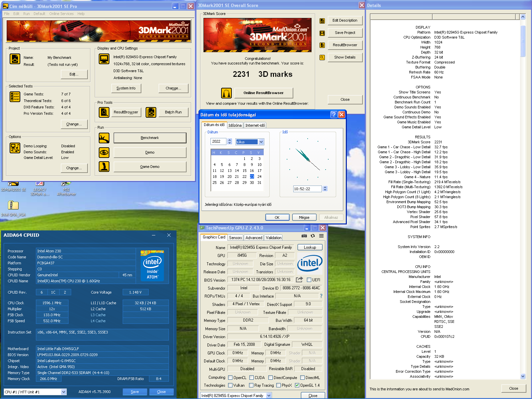532x399 pixels.
Task: Click the Edit Description icon in Overall Score
Action: [322, 21]
